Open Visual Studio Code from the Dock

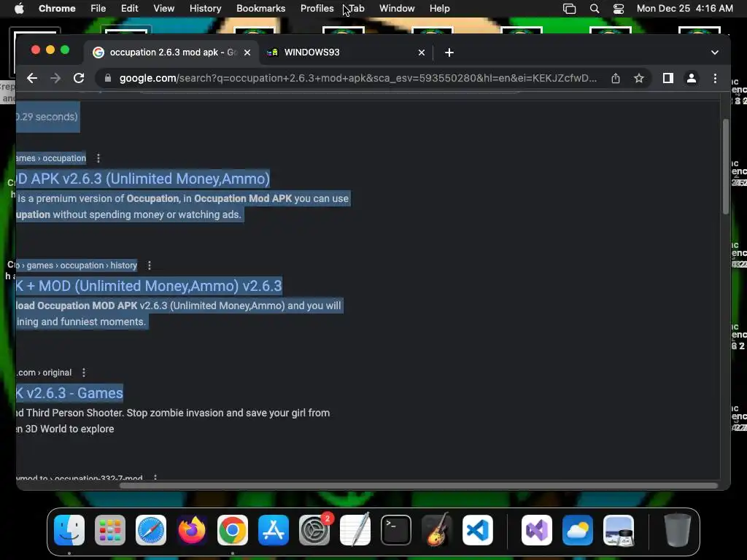click(x=477, y=530)
